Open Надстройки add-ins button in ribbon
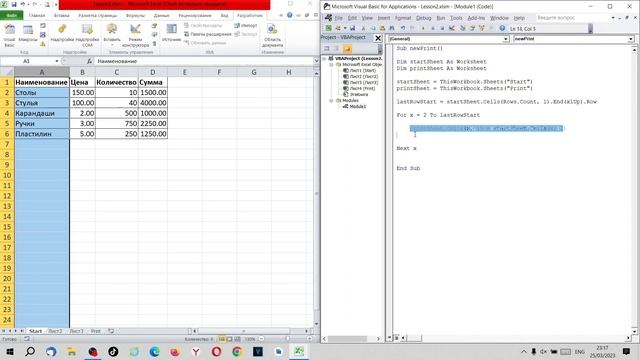This screenshot has height=360, width=640. pyautogui.click(x=62, y=34)
